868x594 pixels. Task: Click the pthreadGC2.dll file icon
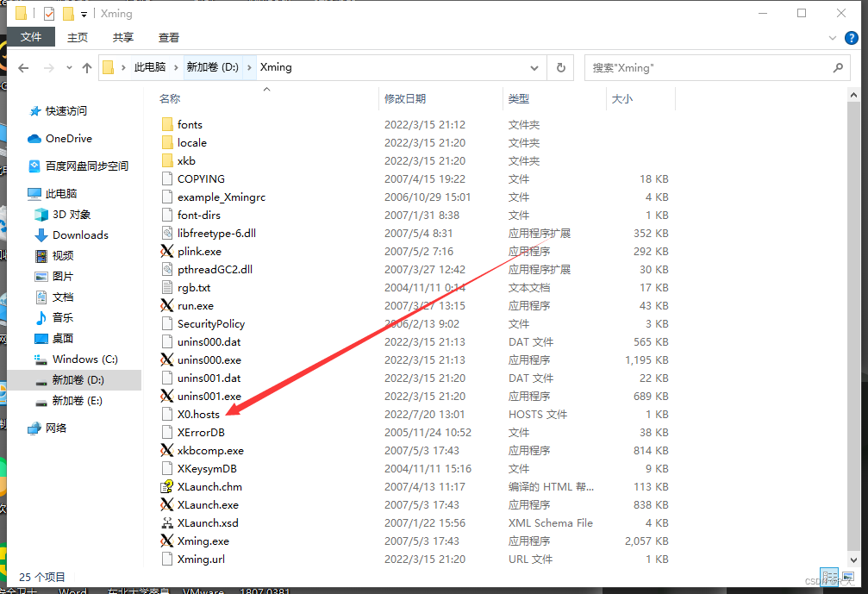(166, 269)
